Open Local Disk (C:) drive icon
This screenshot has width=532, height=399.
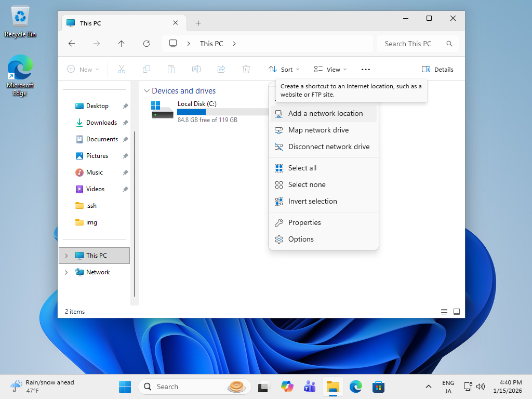(162, 111)
